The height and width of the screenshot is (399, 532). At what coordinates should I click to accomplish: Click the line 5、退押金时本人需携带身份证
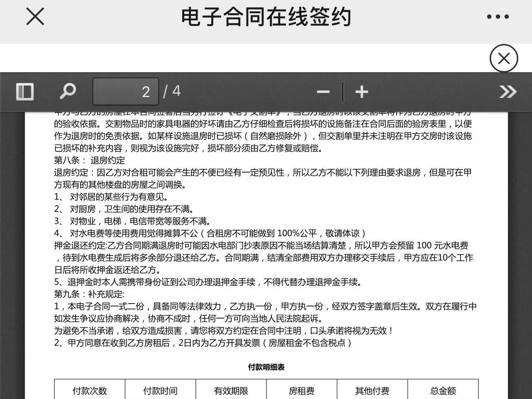click(x=209, y=282)
